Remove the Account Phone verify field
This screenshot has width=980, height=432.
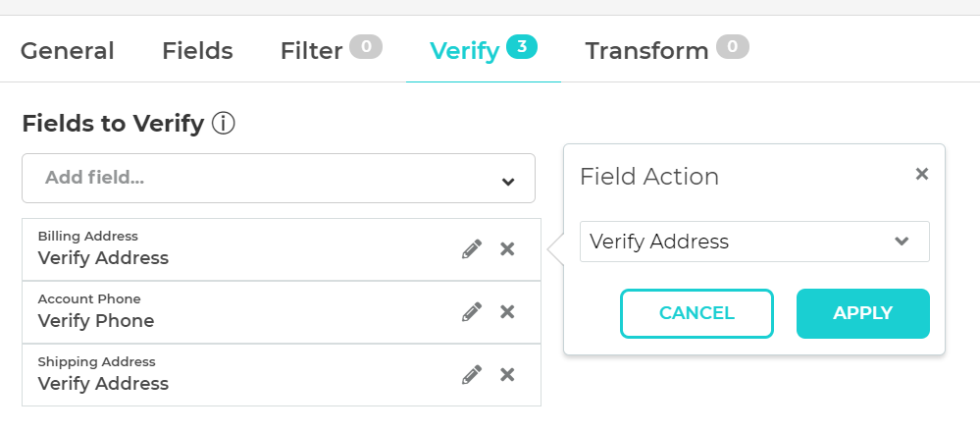click(x=507, y=312)
